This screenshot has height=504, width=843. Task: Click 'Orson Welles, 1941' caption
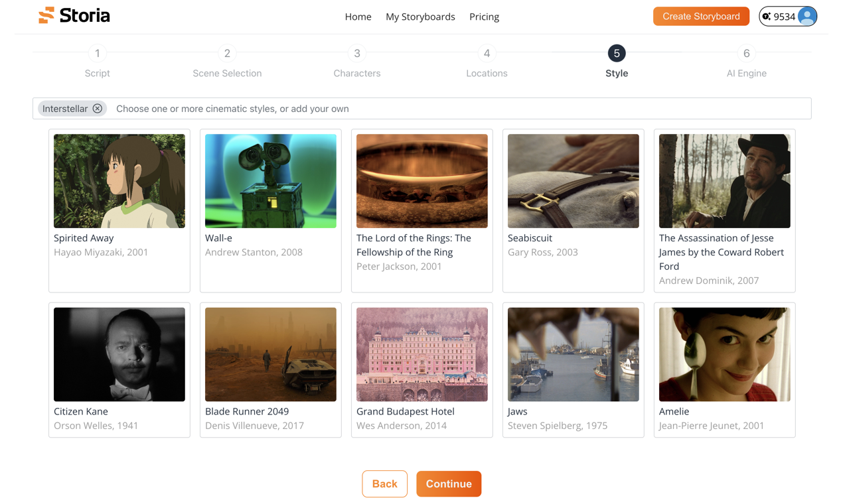click(x=96, y=426)
